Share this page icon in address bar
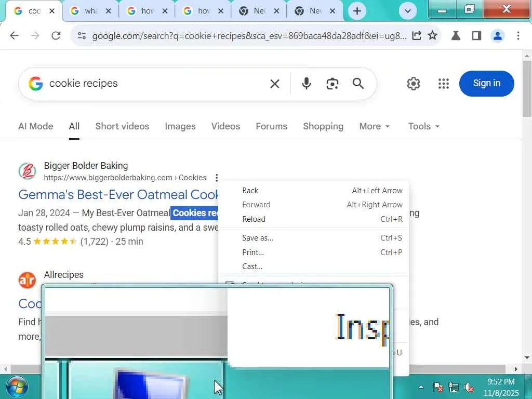This screenshot has width=532, height=399. [417, 36]
